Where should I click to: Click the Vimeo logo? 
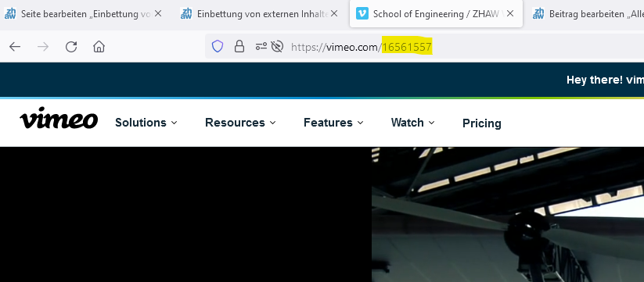click(59, 118)
